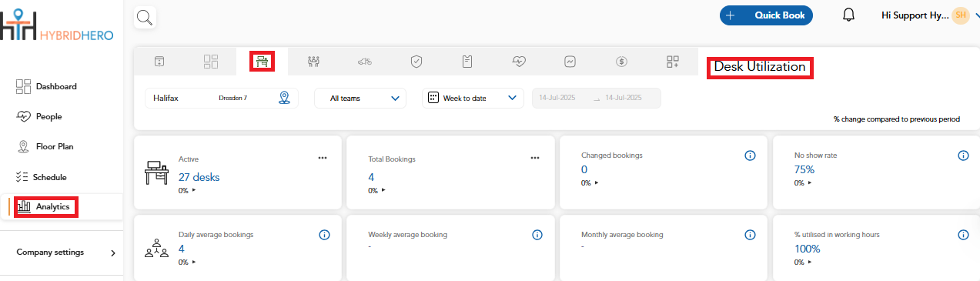Open the Total Bookings card options menu
This screenshot has height=281, width=980.
[x=535, y=157]
